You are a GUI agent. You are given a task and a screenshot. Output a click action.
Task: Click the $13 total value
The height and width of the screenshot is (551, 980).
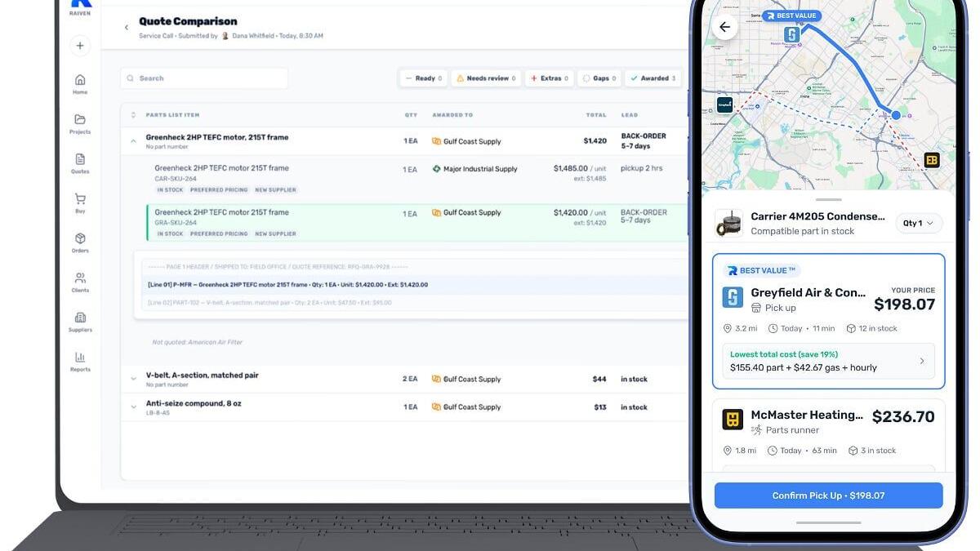600,407
